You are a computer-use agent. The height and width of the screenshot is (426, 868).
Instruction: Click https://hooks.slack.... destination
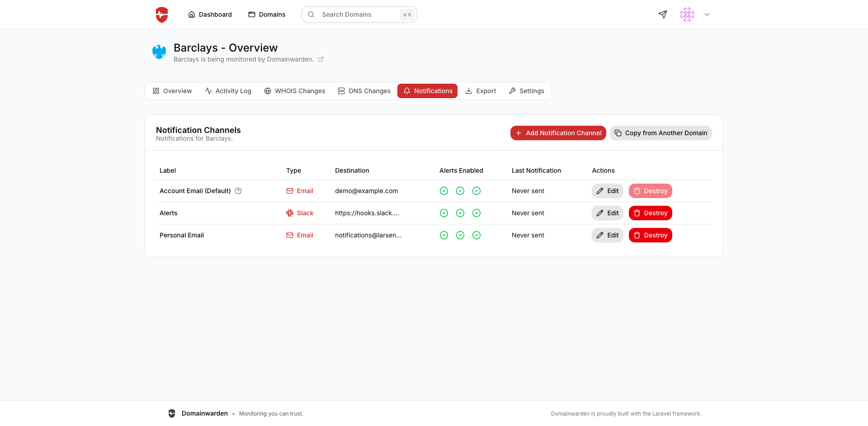click(x=367, y=213)
